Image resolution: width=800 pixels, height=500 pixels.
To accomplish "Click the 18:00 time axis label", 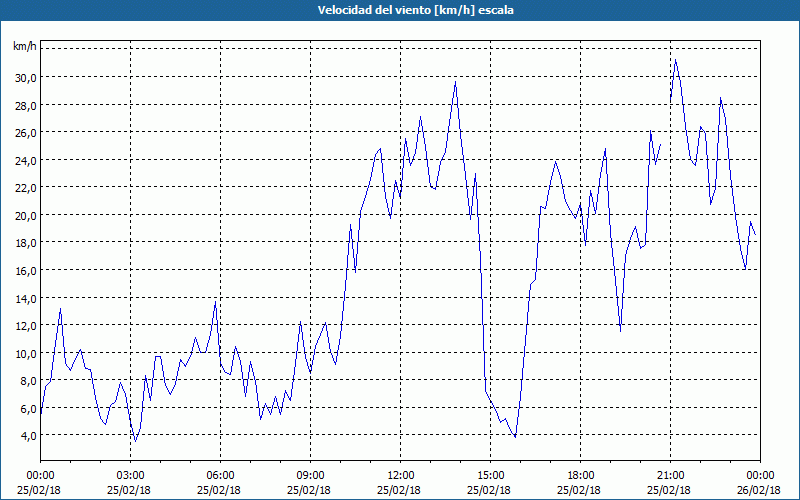I will (581, 476).
